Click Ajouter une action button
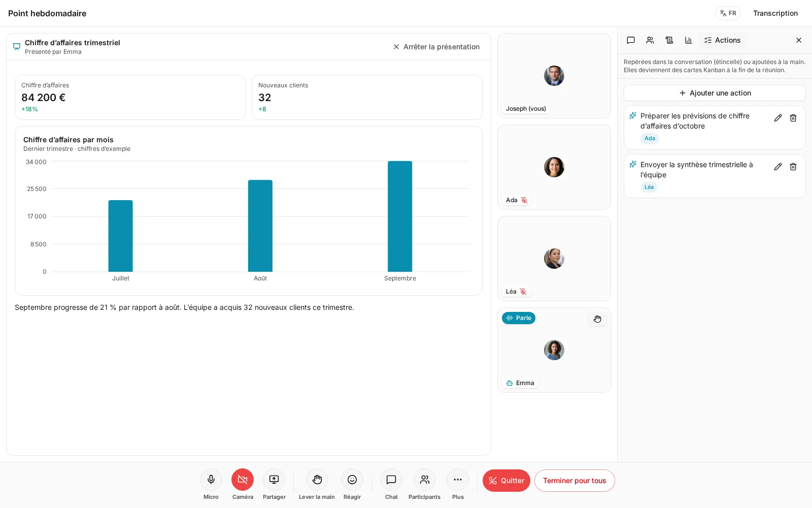 tap(715, 93)
